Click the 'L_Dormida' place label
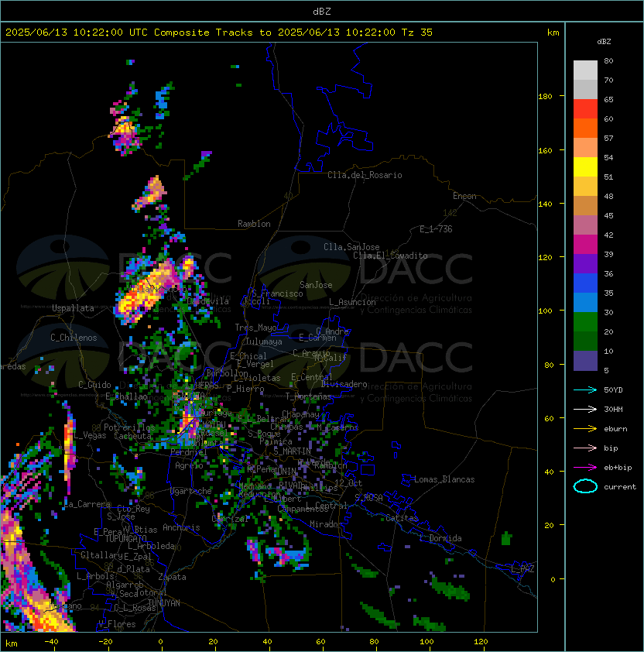 point(440,538)
